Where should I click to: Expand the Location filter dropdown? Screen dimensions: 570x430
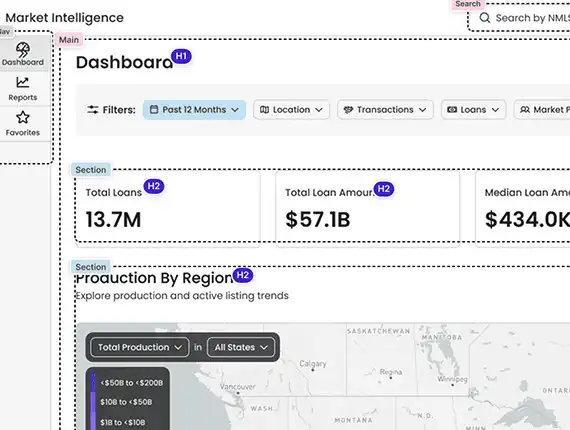(292, 110)
